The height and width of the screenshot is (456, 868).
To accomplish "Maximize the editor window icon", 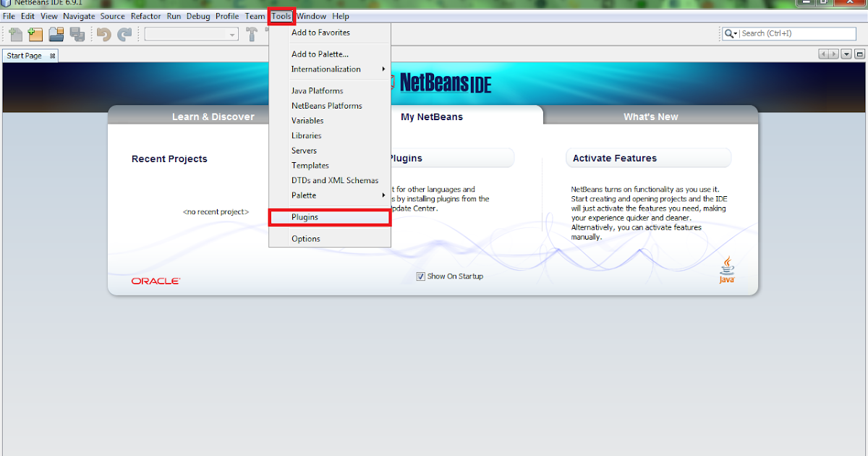I will click(x=859, y=54).
